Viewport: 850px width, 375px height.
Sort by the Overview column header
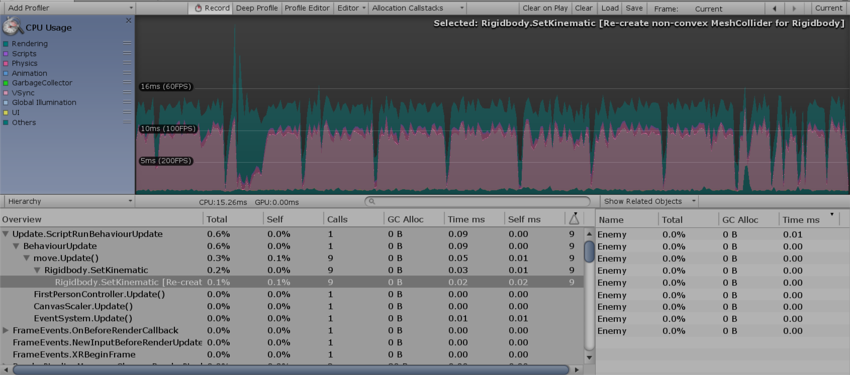(x=102, y=219)
